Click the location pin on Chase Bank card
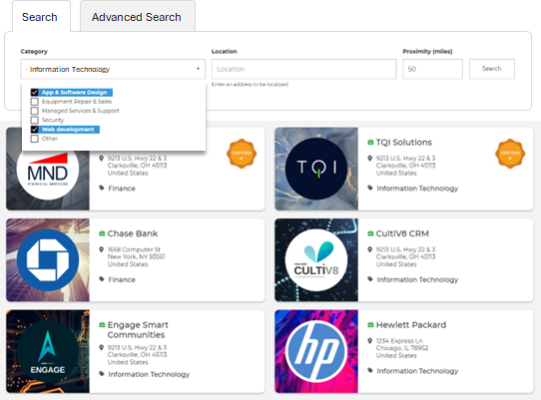Image resolution: width=541 pixels, height=400 pixels. coord(101,250)
